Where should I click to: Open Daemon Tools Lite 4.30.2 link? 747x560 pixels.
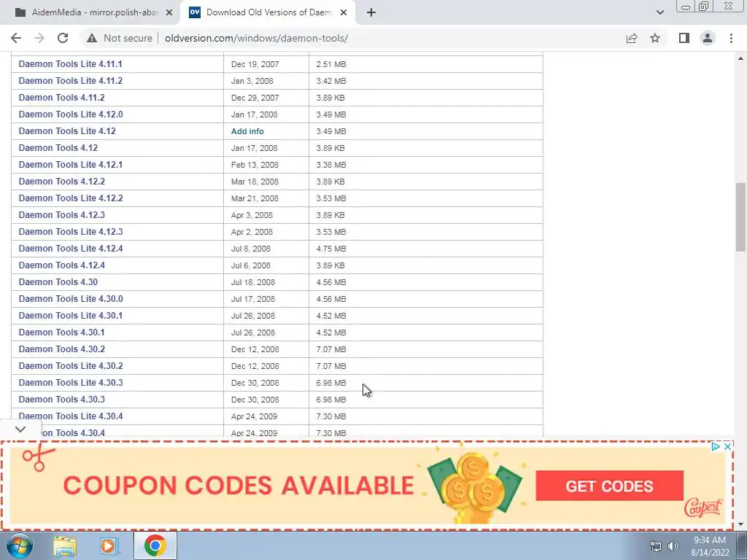coord(71,366)
